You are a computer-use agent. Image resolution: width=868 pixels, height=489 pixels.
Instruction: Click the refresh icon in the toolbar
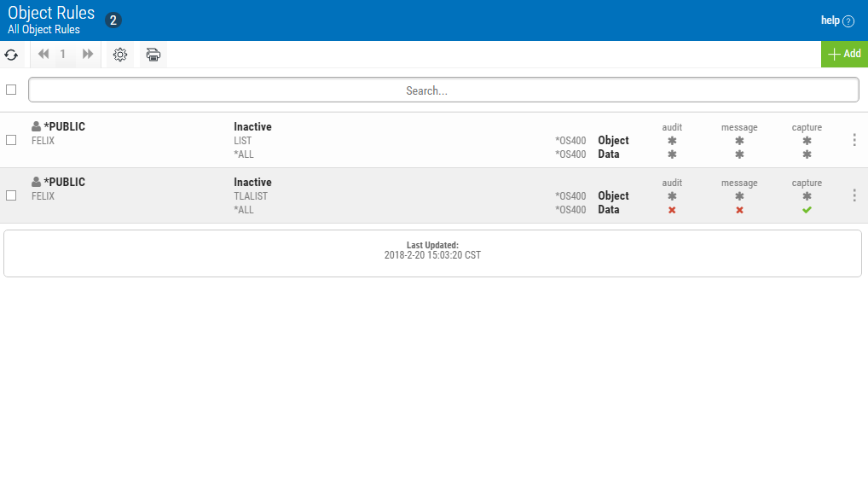pos(11,55)
